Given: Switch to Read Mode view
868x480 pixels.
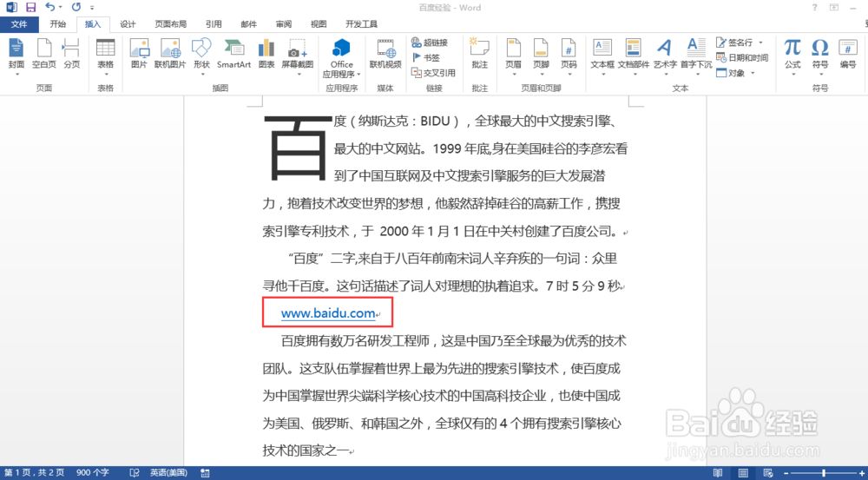Looking at the screenshot, I should click(x=718, y=473).
